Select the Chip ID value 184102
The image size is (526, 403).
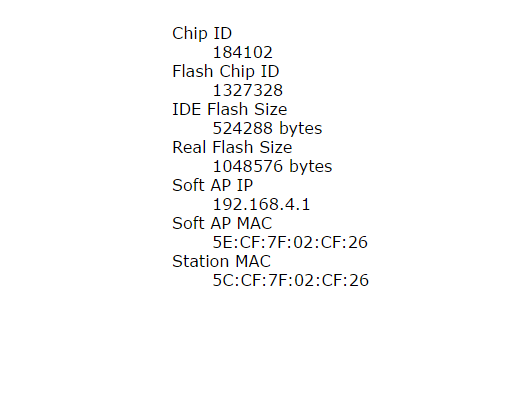click(x=243, y=52)
